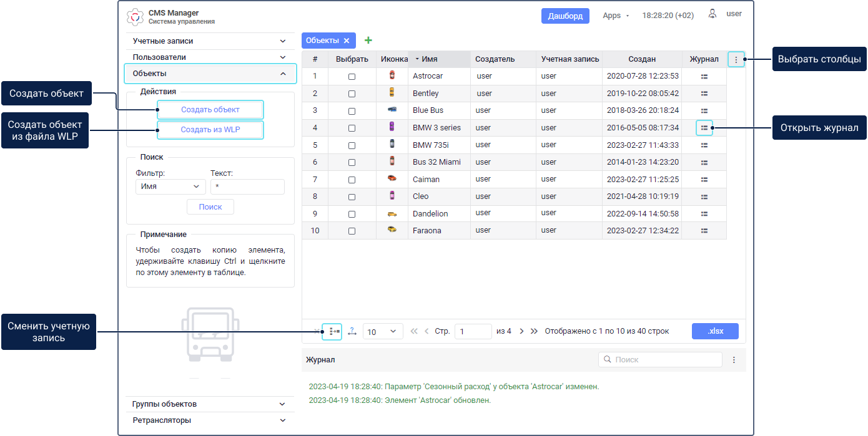
Task: Open the Apps menu
Action: point(616,16)
